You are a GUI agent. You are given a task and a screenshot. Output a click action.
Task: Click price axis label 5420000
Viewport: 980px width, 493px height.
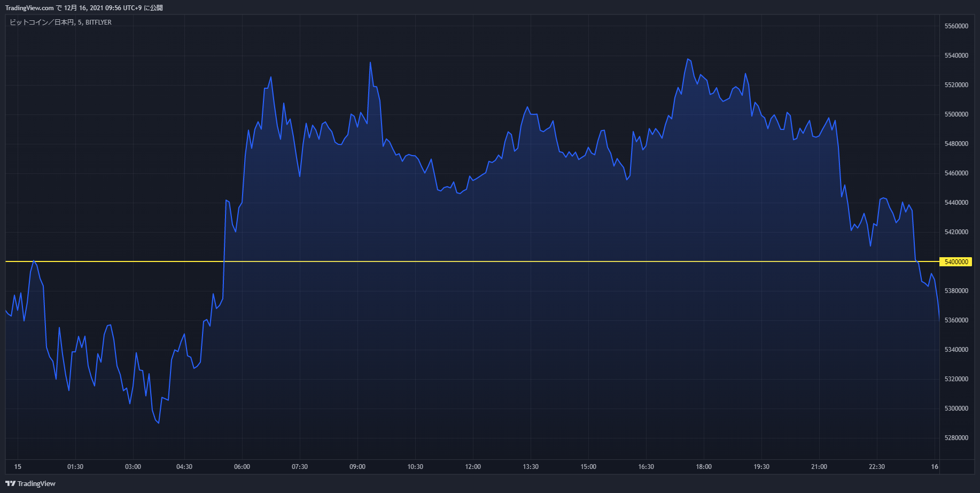coord(956,232)
